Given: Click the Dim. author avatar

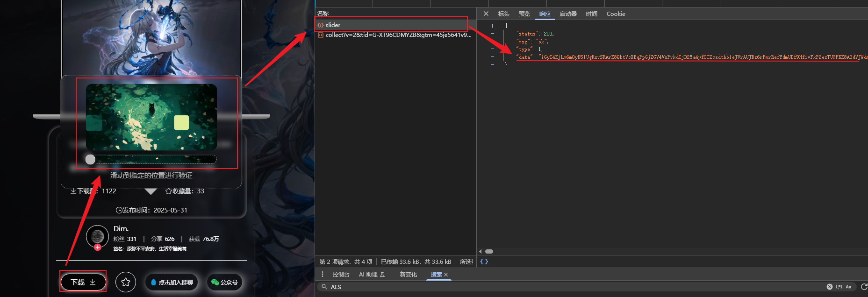Looking at the screenshot, I should click(x=98, y=236).
